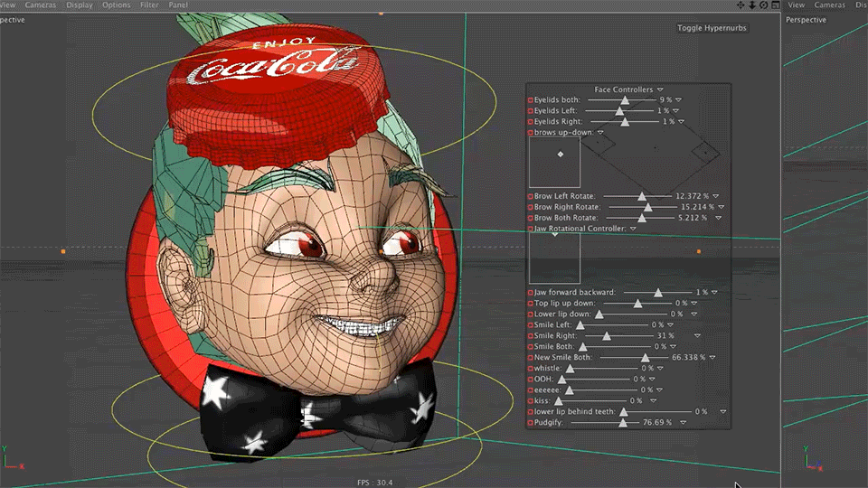Click the FPS : 30.4 readout

374,483
